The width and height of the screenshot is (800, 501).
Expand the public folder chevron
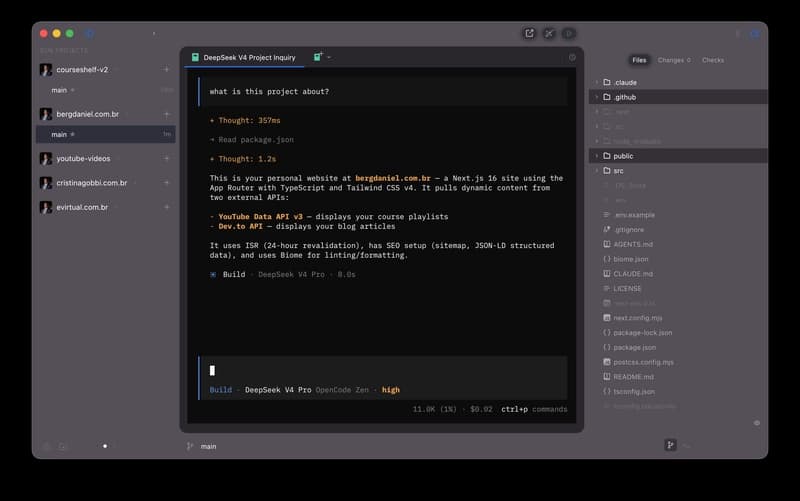[596, 156]
